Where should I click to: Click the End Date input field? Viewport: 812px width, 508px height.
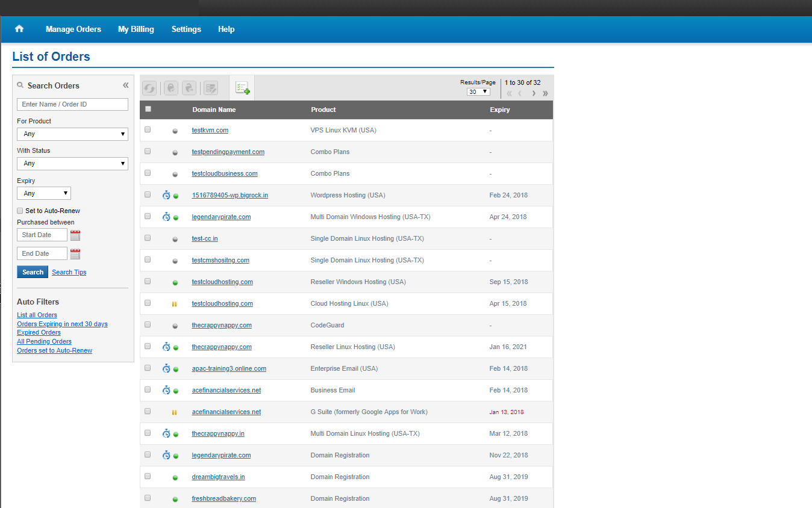click(42, 253)
